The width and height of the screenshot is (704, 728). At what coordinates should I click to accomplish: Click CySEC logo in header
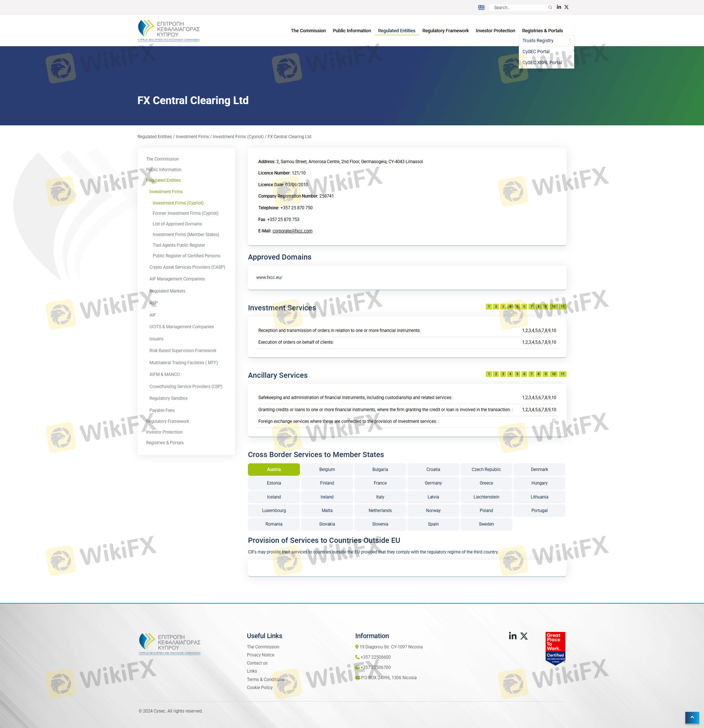pyautogui.click(x=169, y=31)
